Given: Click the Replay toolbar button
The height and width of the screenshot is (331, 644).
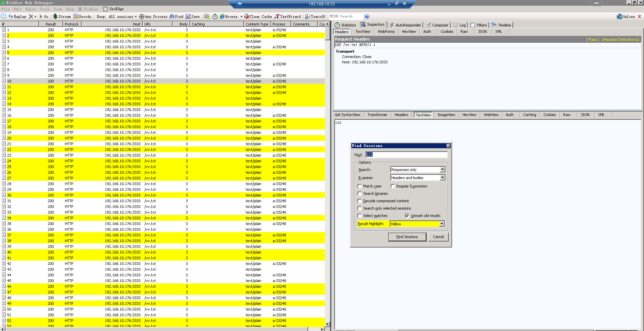Looking at the screenshot, I should point(17,16).
